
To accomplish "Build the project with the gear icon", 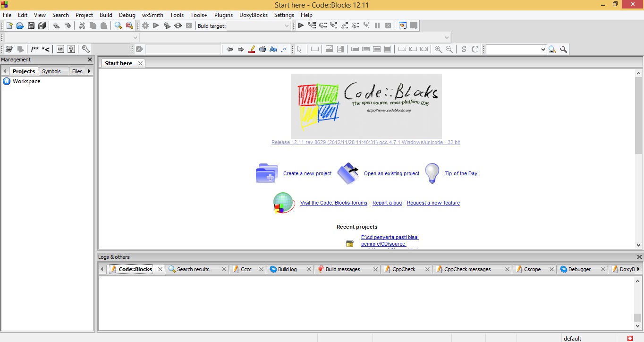I will click(145, 26).
